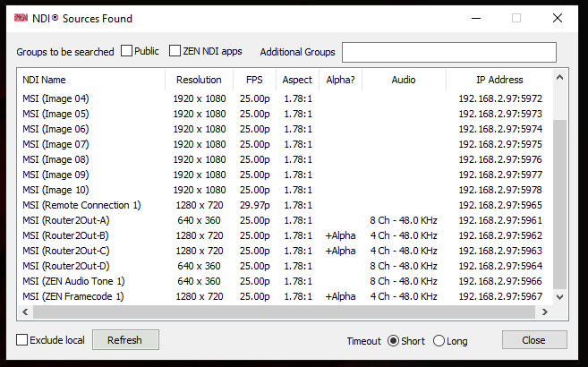This screenshot has width=588, height=367.
Task: Click audio cell of Router2Out-C row
Action: (x=404, y=251)
